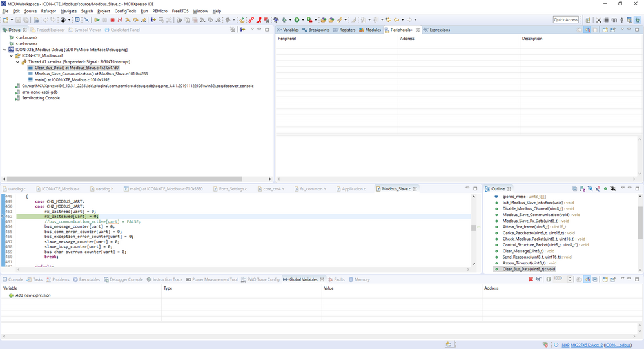This screenshot has width=644, height=349.
Task: Click the red X remove icon in Global Variables
Action: click(x=531, y=279)
